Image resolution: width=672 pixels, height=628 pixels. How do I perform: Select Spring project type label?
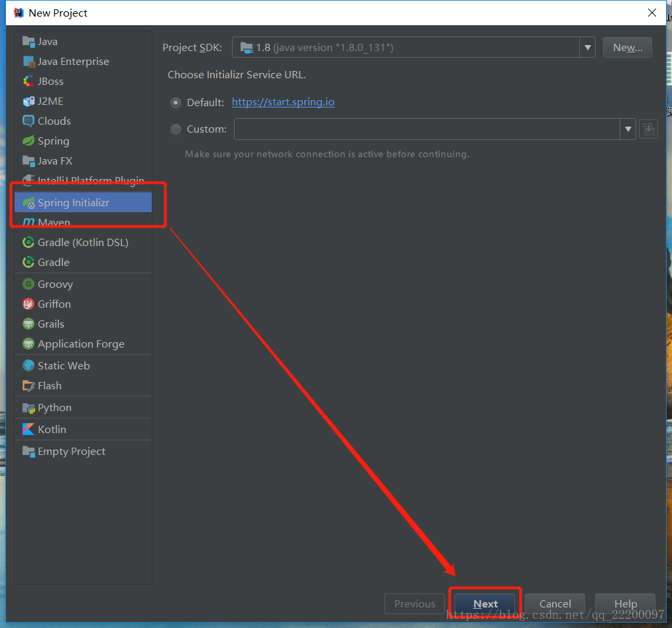tap(53, 141)
